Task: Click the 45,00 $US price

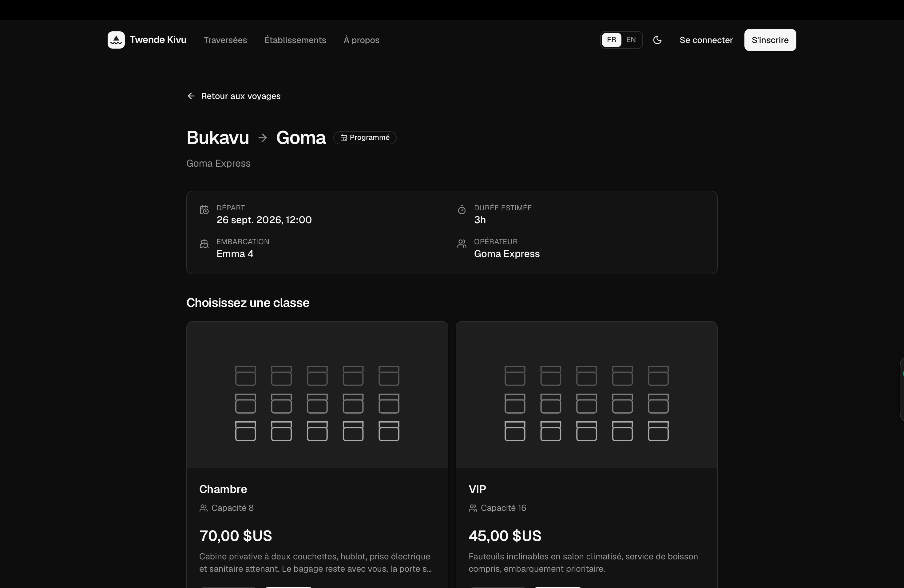Action: 505,536
